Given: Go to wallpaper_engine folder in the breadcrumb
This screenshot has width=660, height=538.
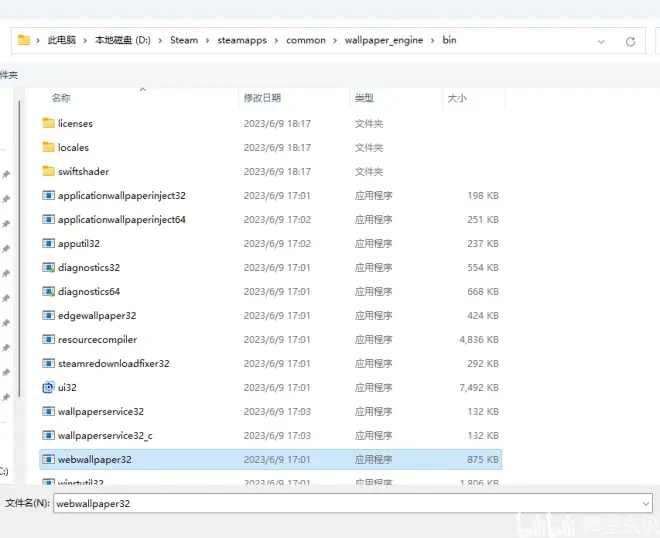Looking at the screenshot, I should pos(384,40).
